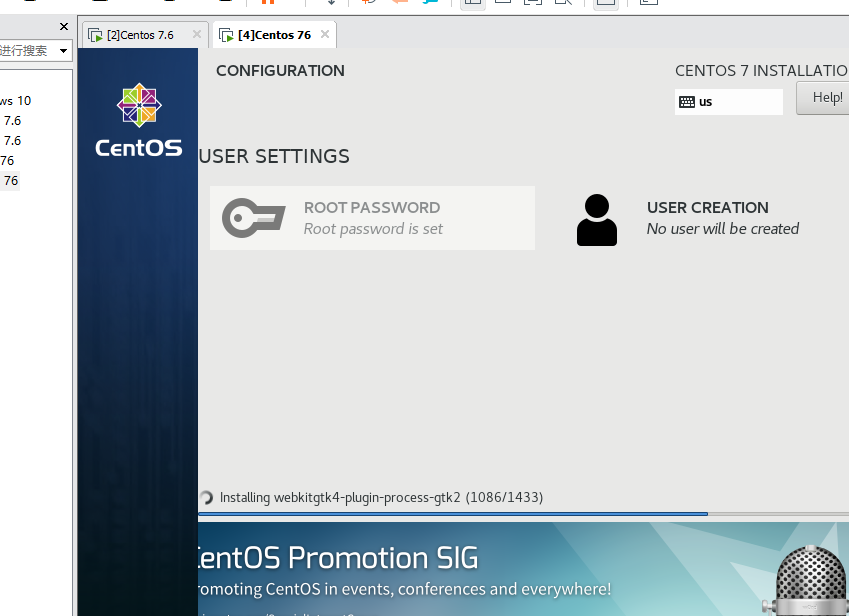The height and width of the screenshot is (616, 849).
Task: Click the 'CentOS Promotion SIG' banner heading
Action: click(338, 558)
